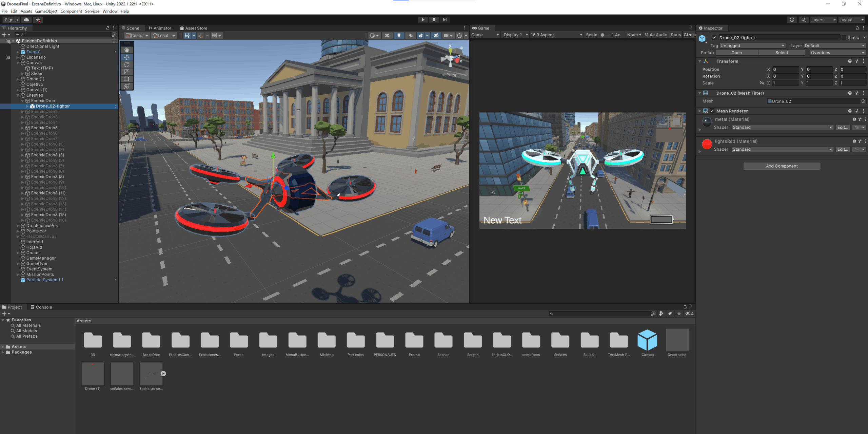
Task: Open the global search magnifier icon
Action: pyautogui.click(x=803, y=20)
